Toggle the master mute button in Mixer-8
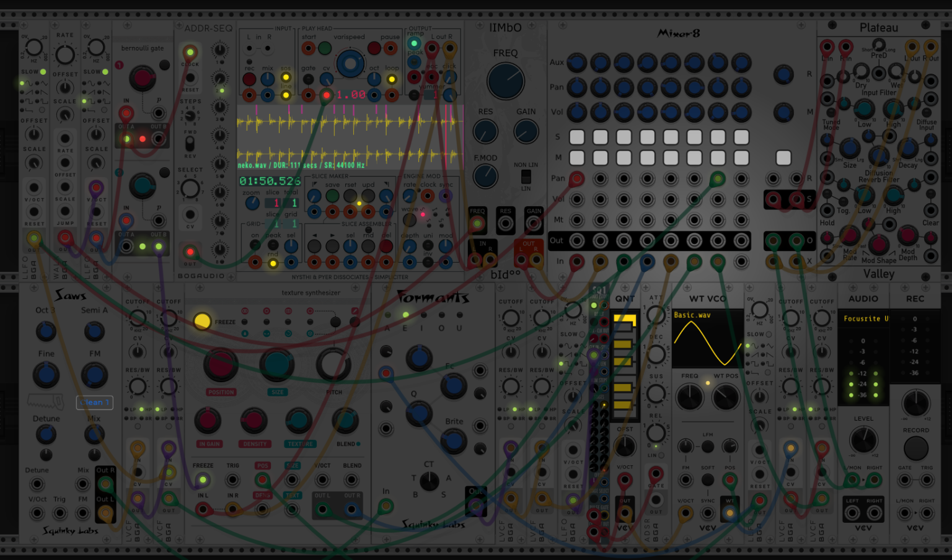The width and height of the screenshot is (952, 560). [783, 158]
